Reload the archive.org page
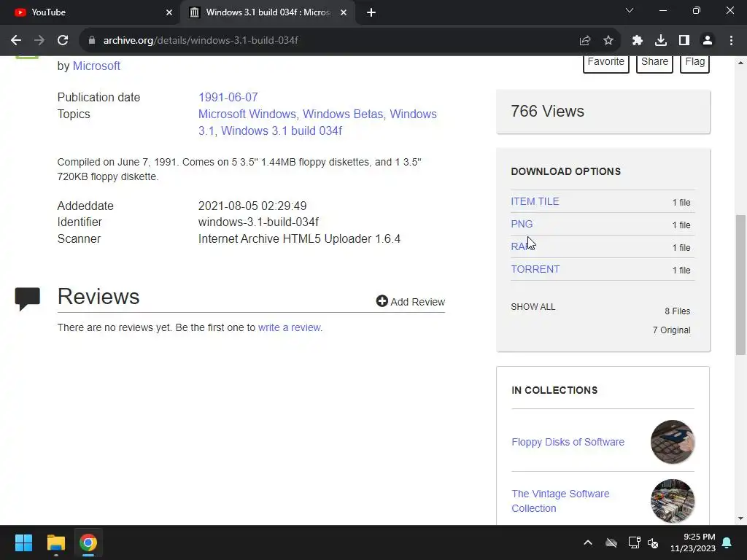Image resolution: width=747 pixels, height=560 pixels. pos(63,41)
